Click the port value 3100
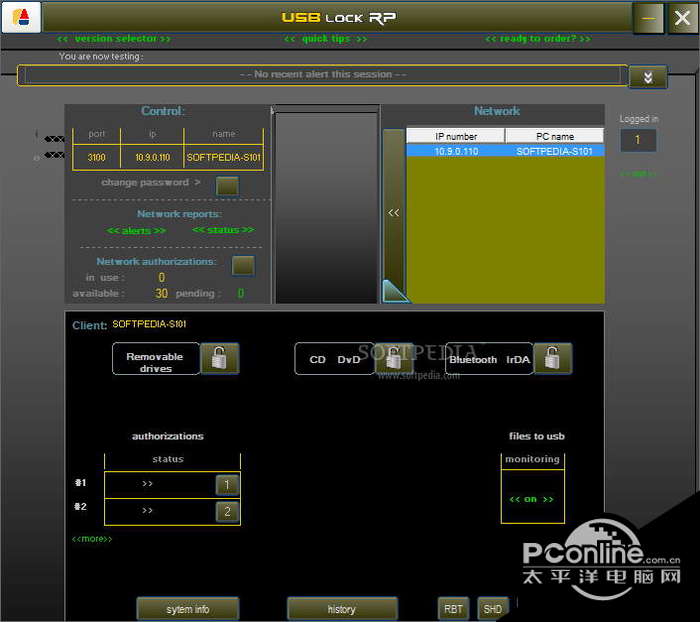This screenshot has width=700, height=622. [96, 157]
